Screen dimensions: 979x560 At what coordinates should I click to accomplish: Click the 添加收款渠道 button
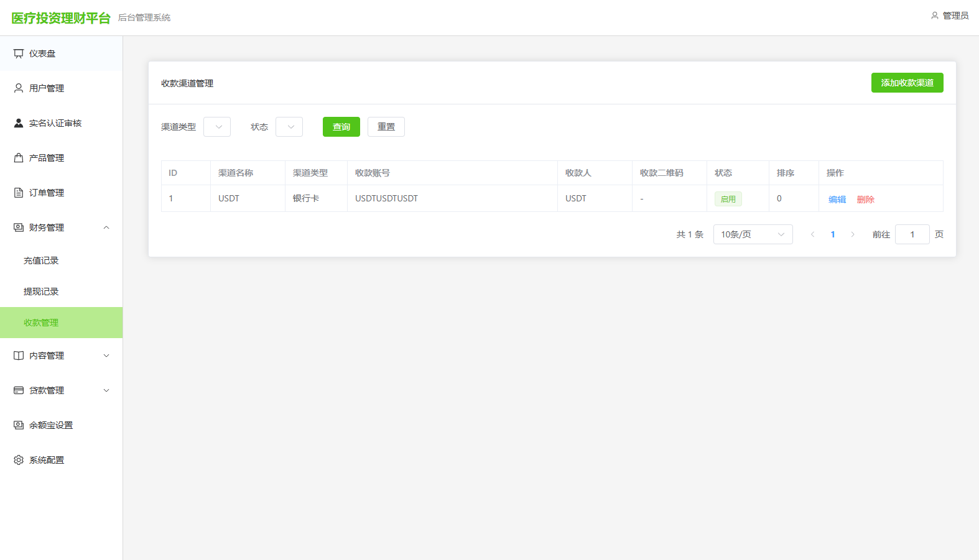pyautogui.click(x=907, y=83)
